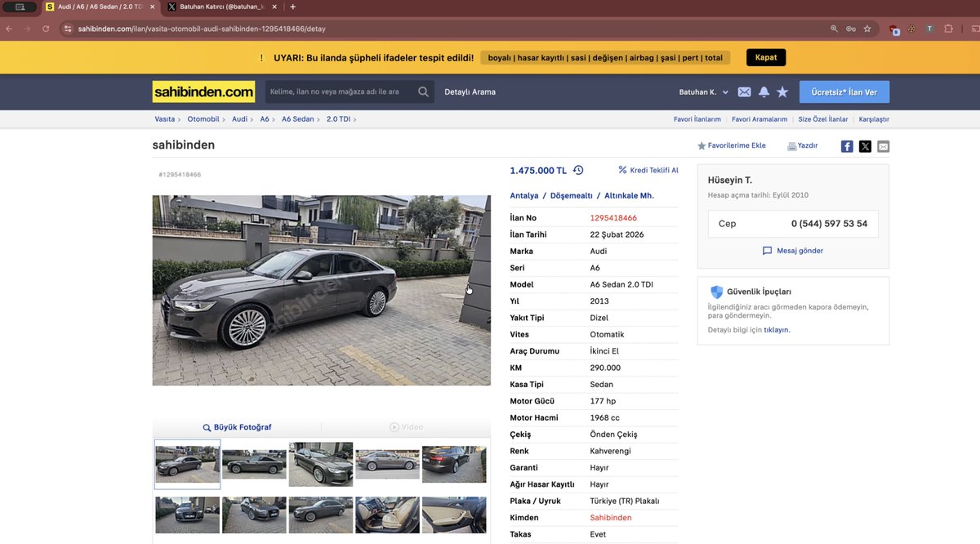Close the Audi A6 browser tab

[152, 7]
